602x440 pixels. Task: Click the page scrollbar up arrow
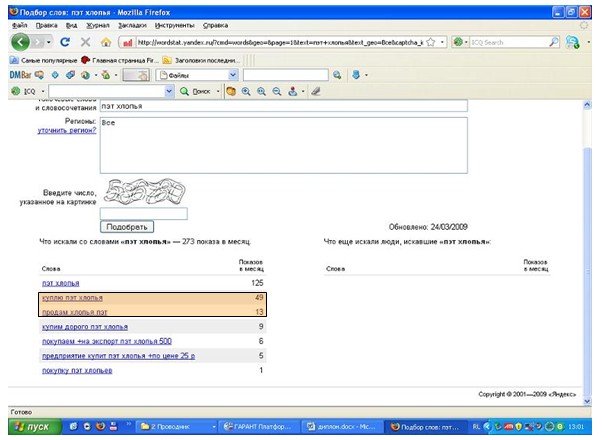click(x=587, y=104)
